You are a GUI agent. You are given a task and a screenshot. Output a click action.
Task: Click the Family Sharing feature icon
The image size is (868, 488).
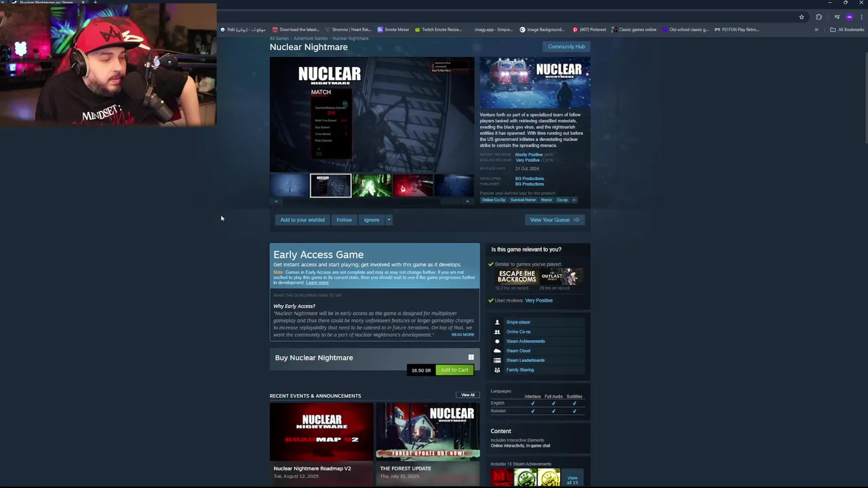pos(497,370)
